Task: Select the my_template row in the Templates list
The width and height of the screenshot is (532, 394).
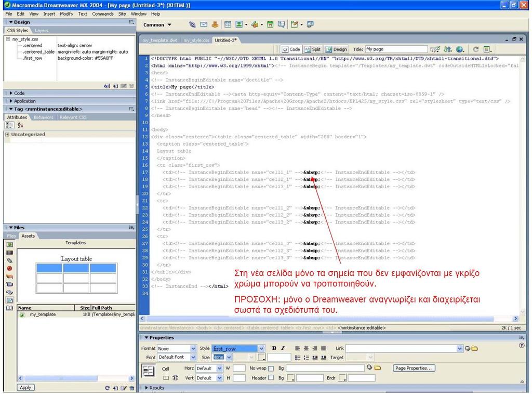Action: (x=76, y=314)
